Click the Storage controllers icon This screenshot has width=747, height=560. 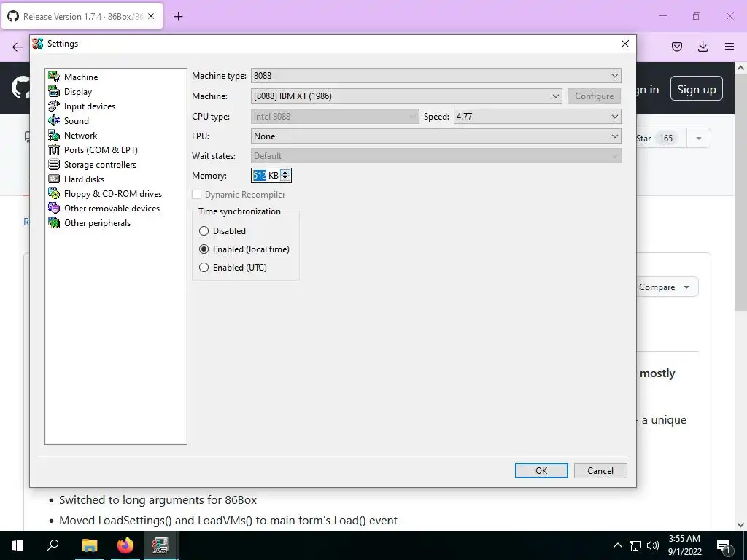54,164
